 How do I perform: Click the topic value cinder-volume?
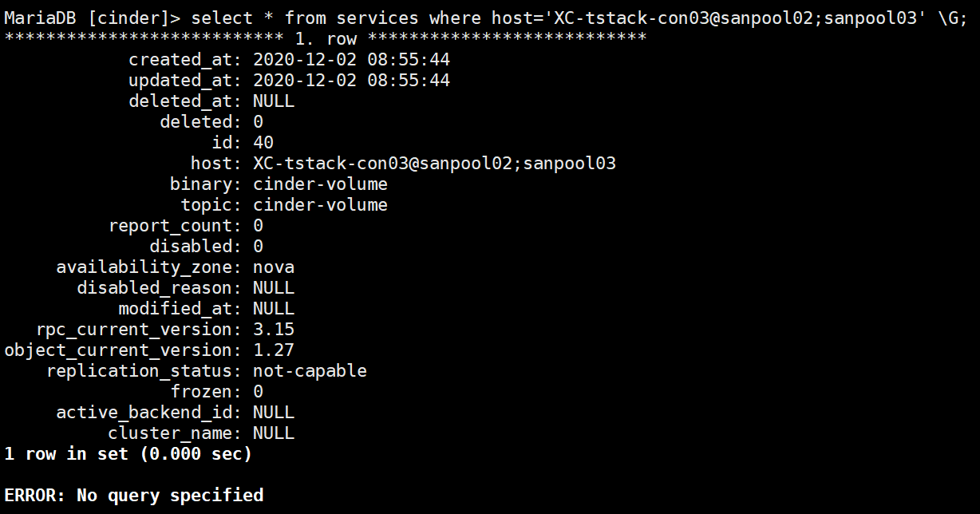(x=320, y=205)
